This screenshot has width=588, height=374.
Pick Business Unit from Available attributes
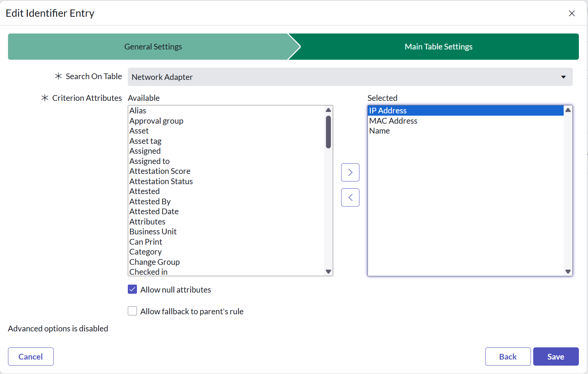coord(153,232)
